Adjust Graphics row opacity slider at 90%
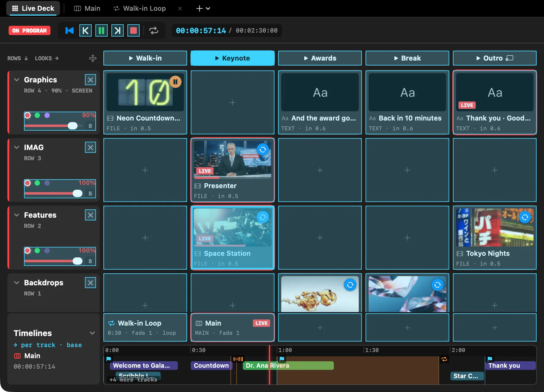Screen dimensions: 544x392 coord(73,126)
